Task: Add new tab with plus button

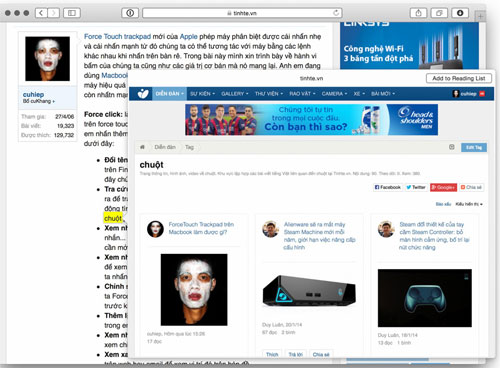Action: [x=480, y=16]
